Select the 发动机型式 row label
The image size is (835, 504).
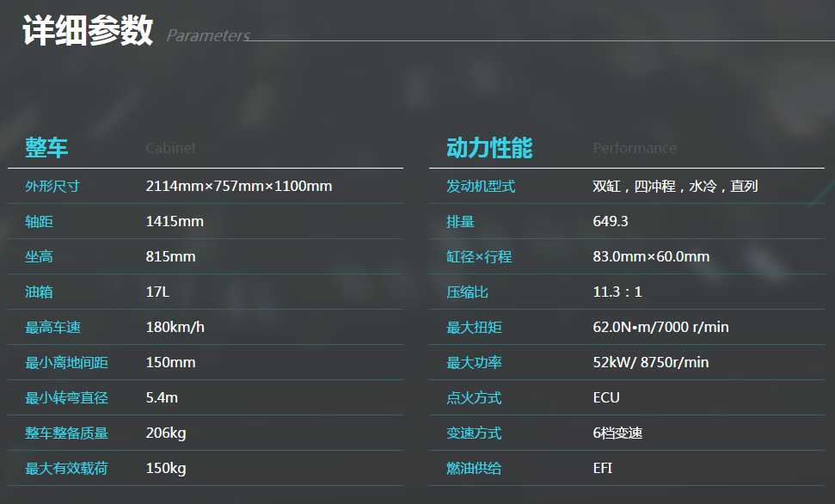[x=481, y=186]
